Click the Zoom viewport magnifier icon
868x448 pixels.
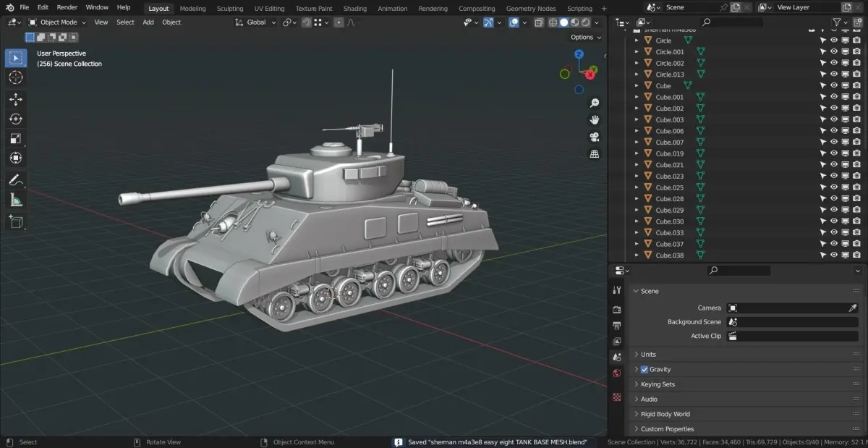595,103
